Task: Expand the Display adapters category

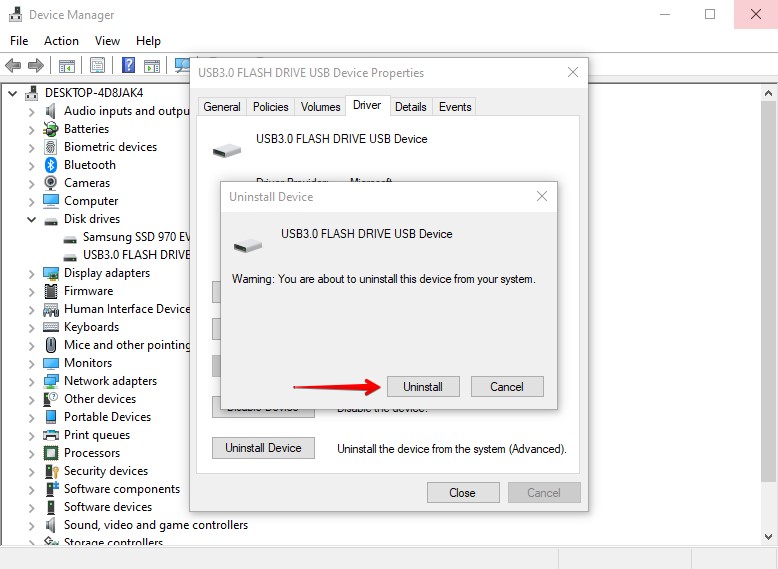Action: [x=31, y=273]
